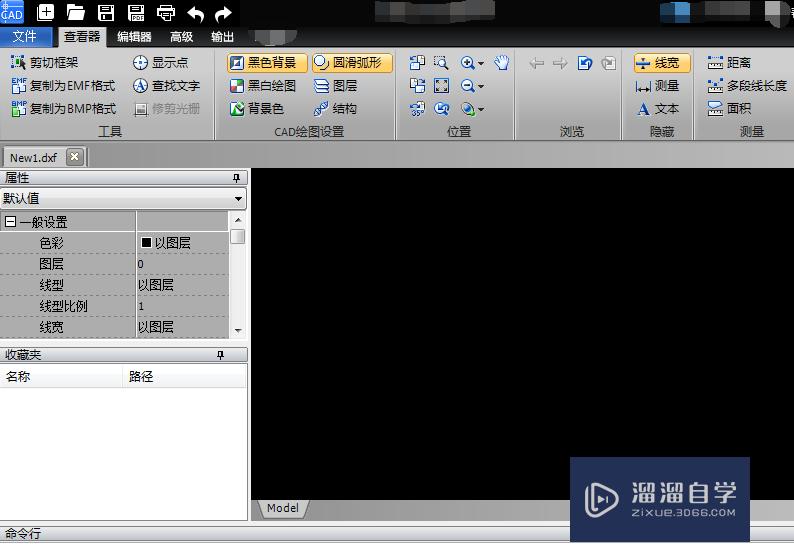Click the blue previous-file icon in 浏览 group

(x=585, y=63)
